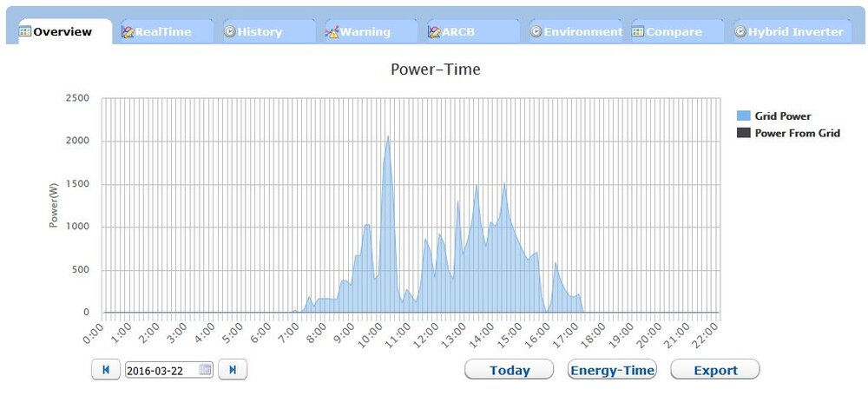Click the Environment tab icon
The width and height of the screenshot is (868, 396).
[x=536, y=32]
